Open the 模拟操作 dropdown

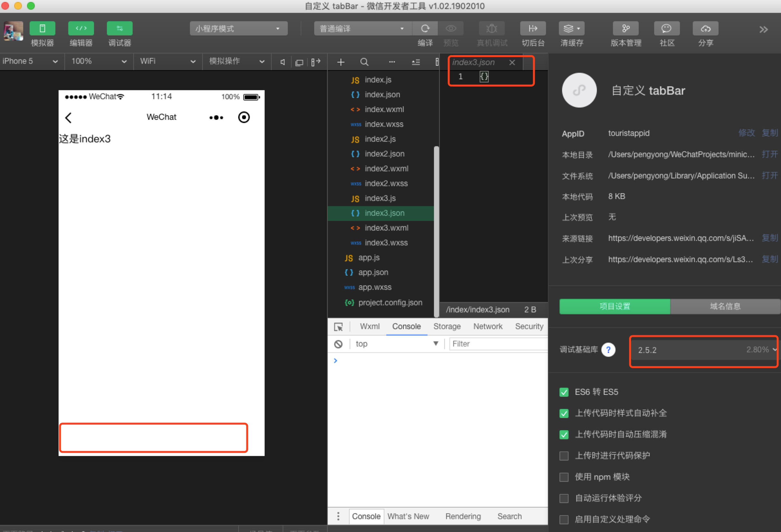pyautogui.click(x=237, y=61)
